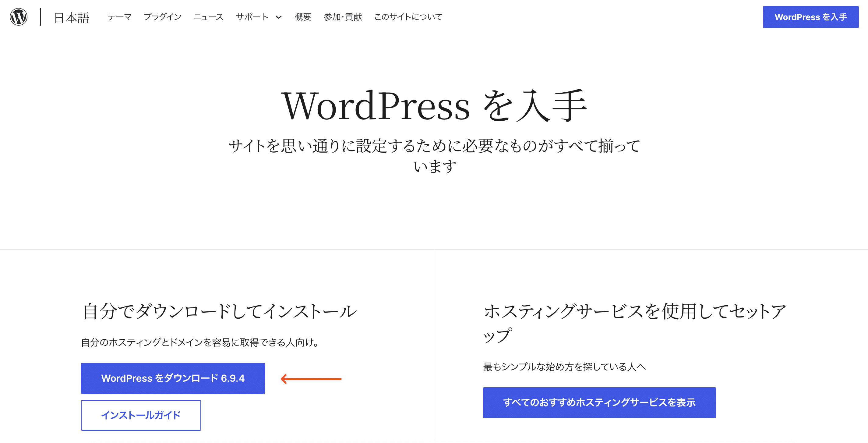
Task: Open the プラグイン menu item
Action: tap(163, 17)
